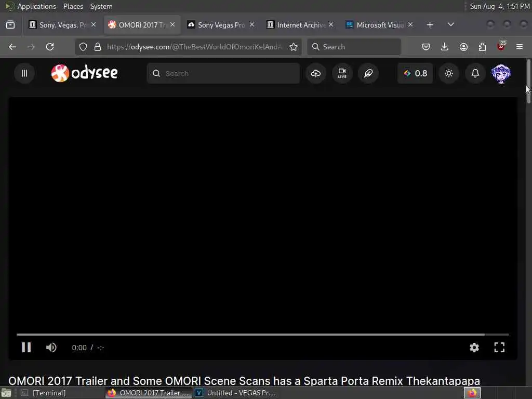532x399 pixels.
Task: Click the OMORI 2017 Trailer taskbar button
Action: tap(148, 393)
